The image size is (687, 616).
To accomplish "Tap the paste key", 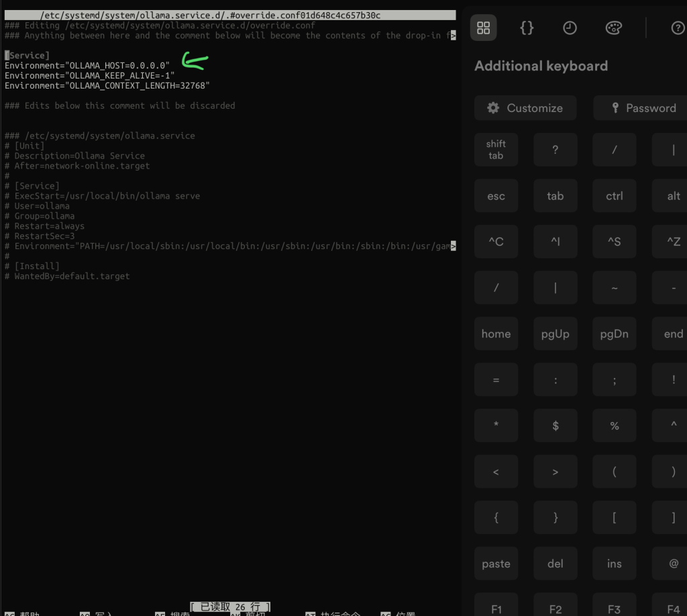I will [x=496, y=564].
